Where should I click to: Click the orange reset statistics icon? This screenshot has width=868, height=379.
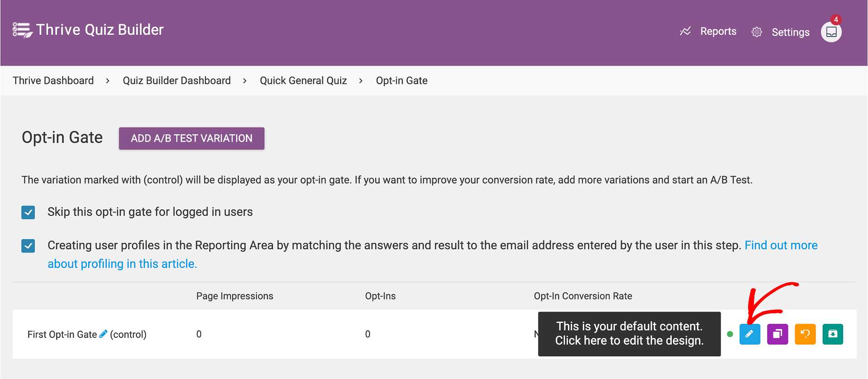point(805,334)
